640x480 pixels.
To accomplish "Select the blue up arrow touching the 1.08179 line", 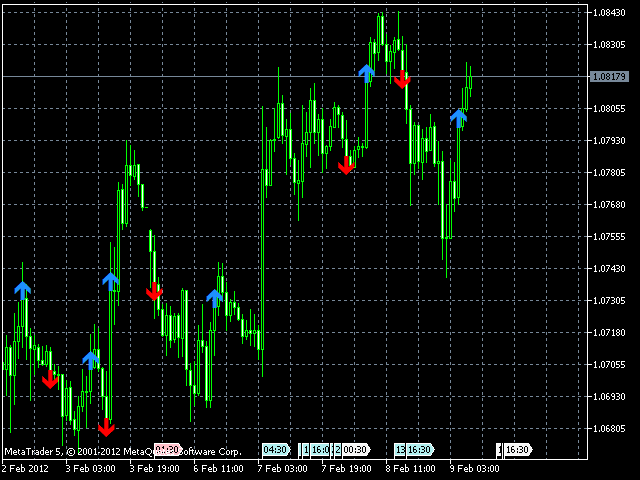I will click(x=367, y=74).
